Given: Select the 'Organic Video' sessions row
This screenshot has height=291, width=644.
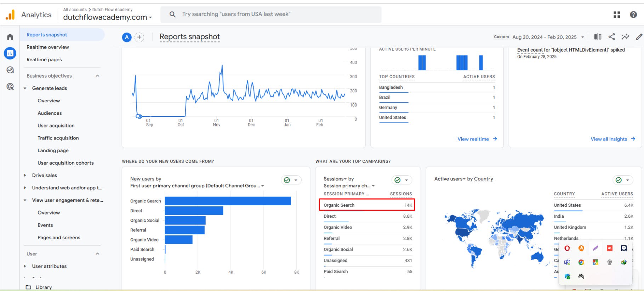Looking at the screenshot, I should point(368,227).
